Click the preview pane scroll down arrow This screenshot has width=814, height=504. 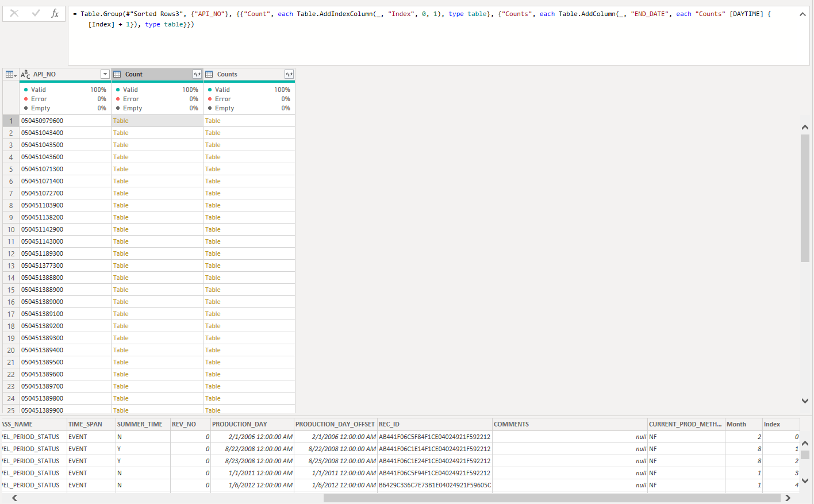[x=805, y=480]
